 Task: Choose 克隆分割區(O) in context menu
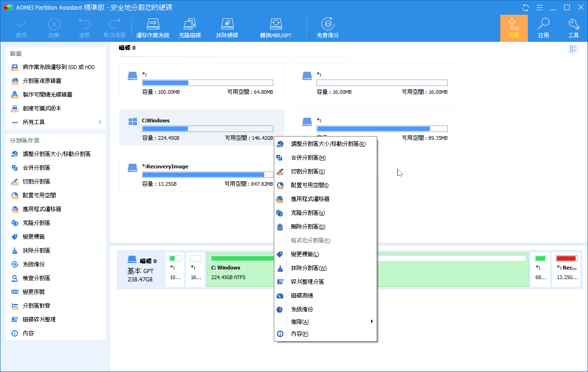click(325, 213)
